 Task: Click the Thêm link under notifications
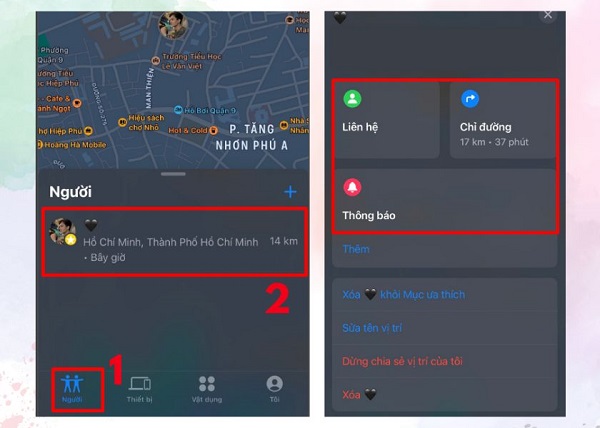coord(356,249)
